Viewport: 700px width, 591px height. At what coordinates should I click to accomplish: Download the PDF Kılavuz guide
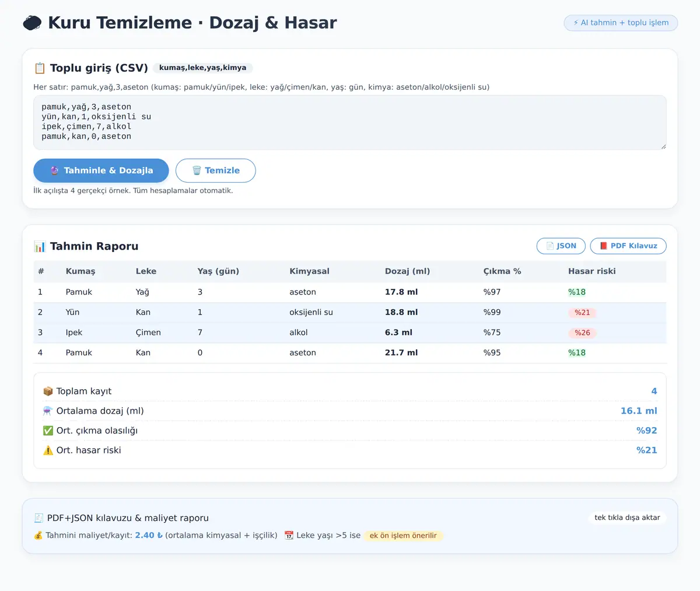tap(628, 246)
